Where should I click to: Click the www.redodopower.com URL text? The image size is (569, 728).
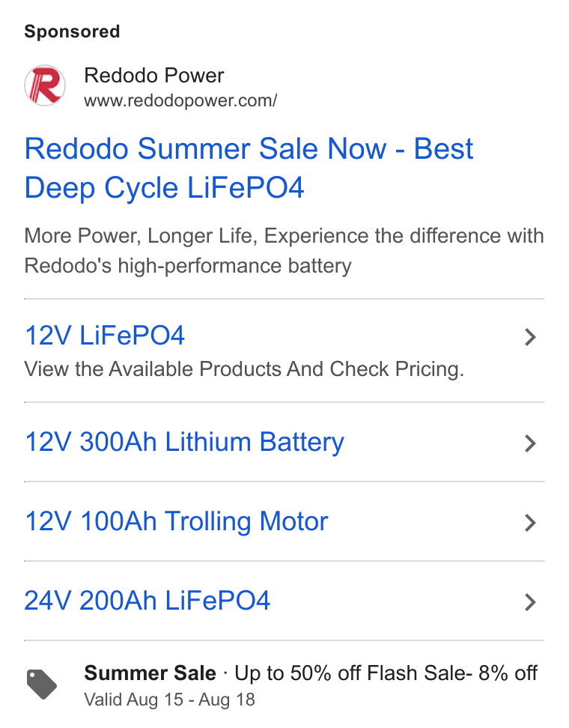pos(180,100)
